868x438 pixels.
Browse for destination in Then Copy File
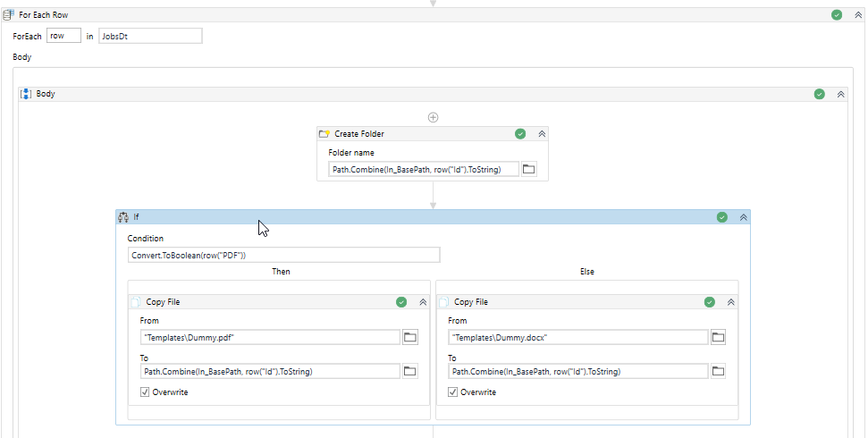[x=410, y=371]
